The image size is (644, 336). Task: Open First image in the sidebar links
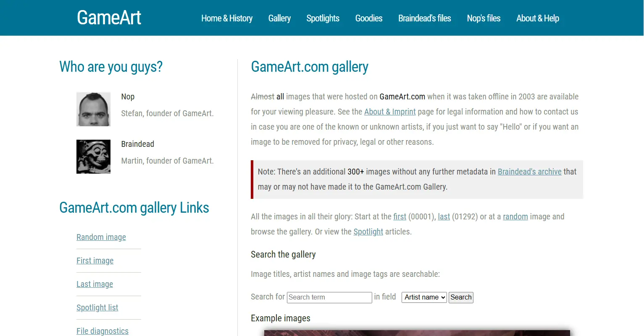click(95, 260)
